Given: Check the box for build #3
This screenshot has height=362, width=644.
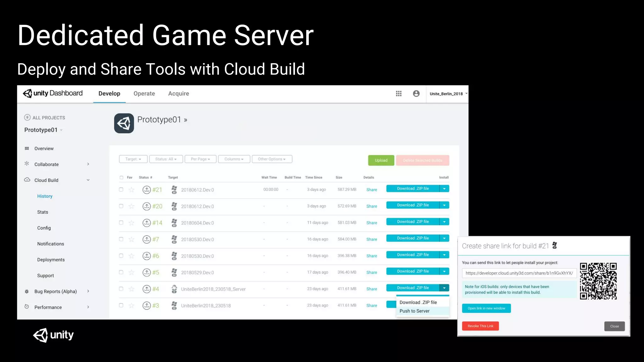Looking at the screenshot, I should point(121,305).
